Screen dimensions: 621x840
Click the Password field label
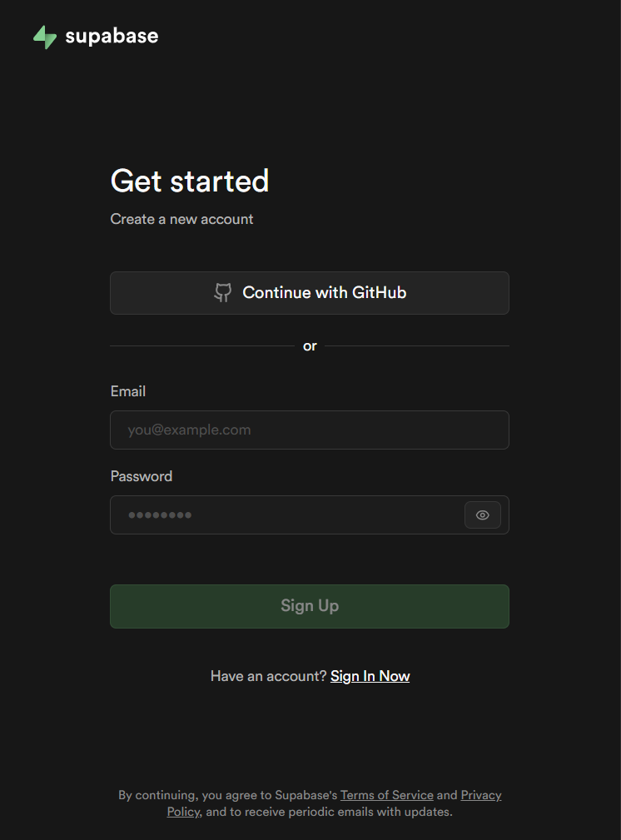tap(142, 476)
